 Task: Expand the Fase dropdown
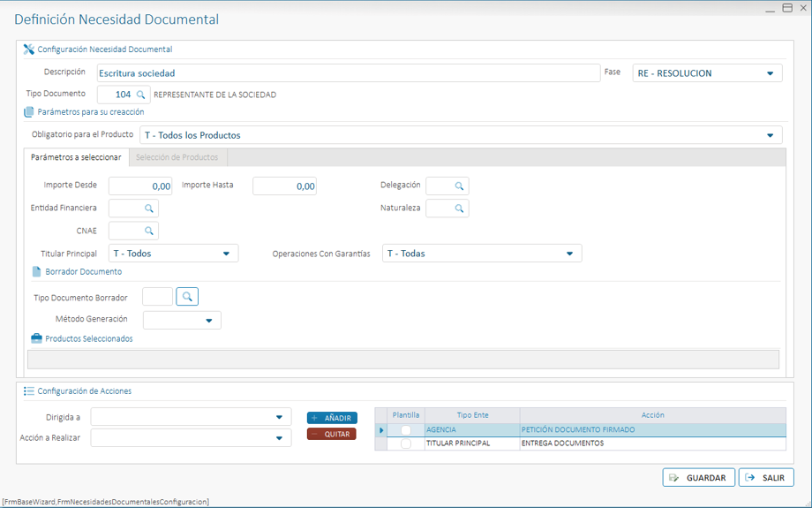click(770, 73)
